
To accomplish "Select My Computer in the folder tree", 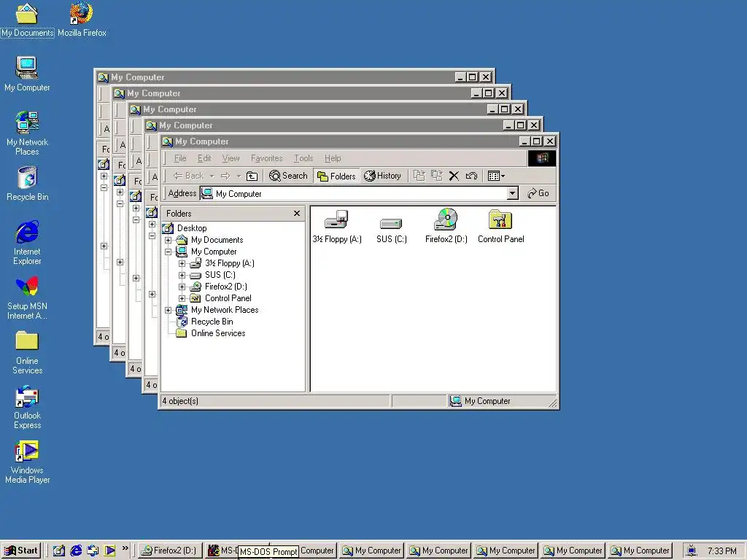I will tap(207, 252).
